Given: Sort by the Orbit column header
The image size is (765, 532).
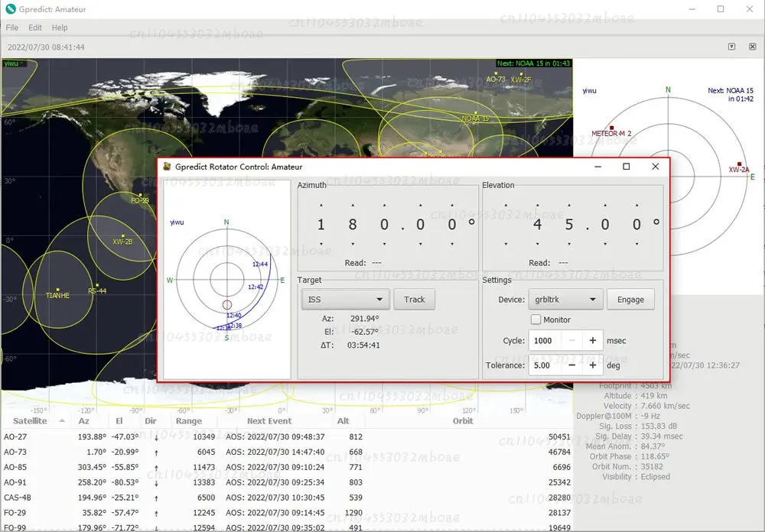Looking at the screenshot, I should coord(463,421).
